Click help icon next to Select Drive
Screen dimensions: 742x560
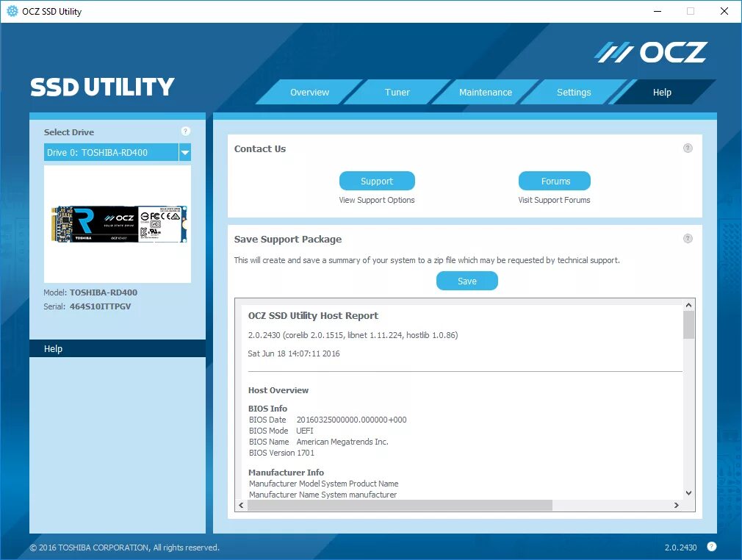185,131
